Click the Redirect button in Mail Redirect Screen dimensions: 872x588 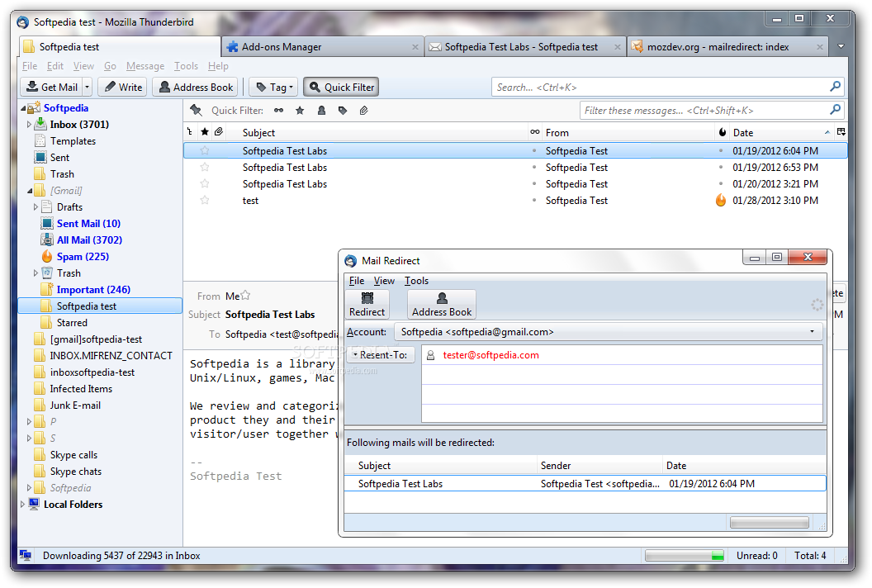tap(367, 304)
